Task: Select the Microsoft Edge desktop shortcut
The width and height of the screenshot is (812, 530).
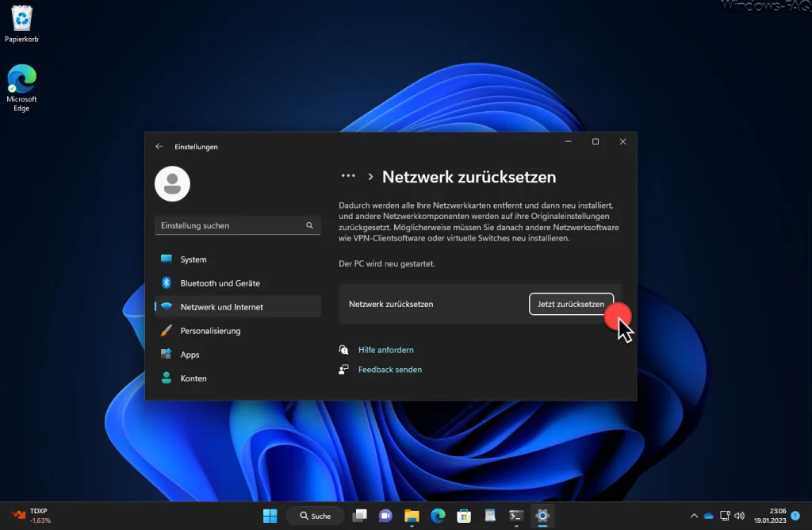Action: (21, 88)
